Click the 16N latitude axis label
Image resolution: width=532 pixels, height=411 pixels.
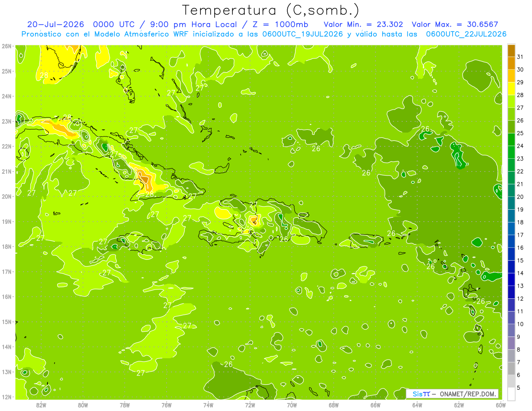tap(7, 297)
